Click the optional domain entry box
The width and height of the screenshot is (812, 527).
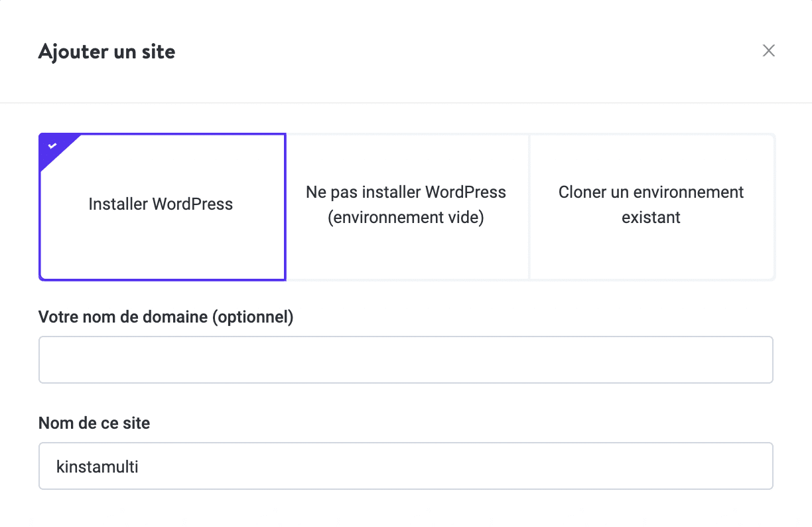pos(405,359)
